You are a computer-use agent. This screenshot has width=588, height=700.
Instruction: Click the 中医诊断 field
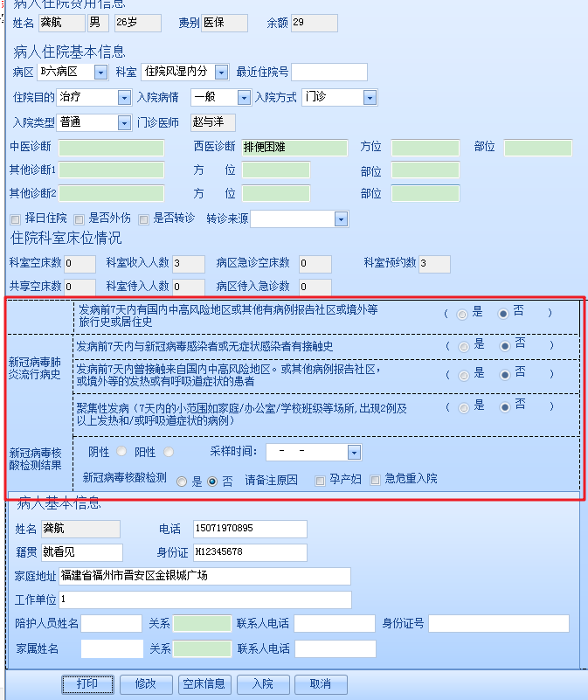pyautogui.click(x=111, y=148)
